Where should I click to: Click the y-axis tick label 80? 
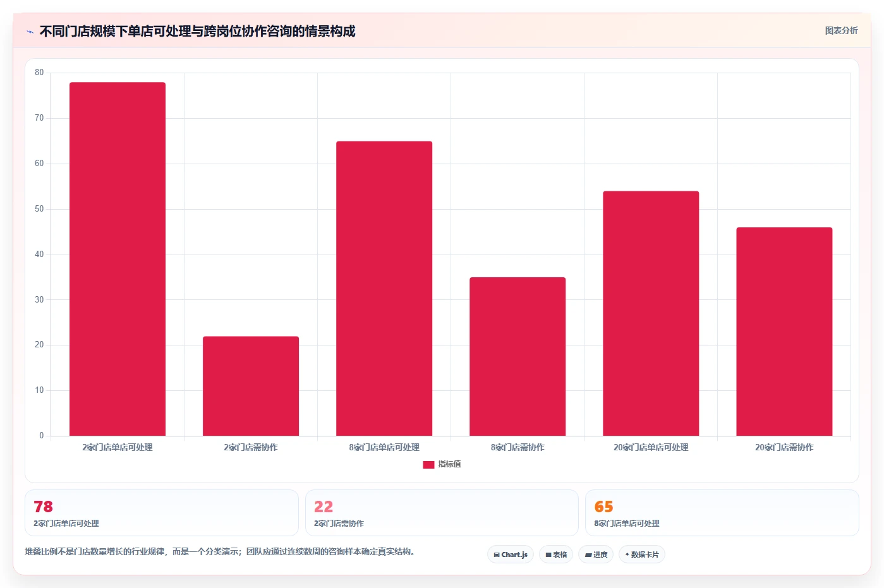pos(39,73)
